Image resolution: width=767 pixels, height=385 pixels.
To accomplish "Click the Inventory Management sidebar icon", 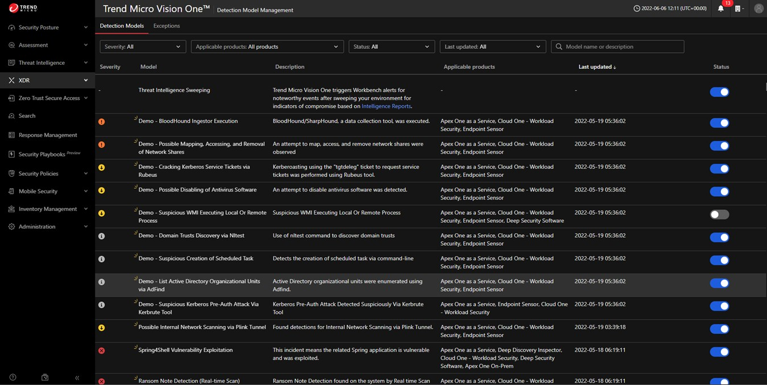I will [11, 209].
